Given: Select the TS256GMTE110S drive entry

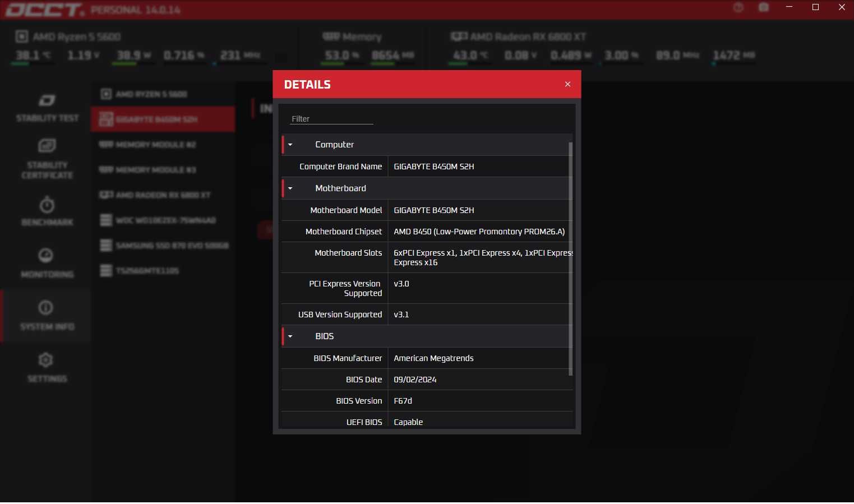Looking at the screenshot, I should pyautogui.click(x=163, y=271).
